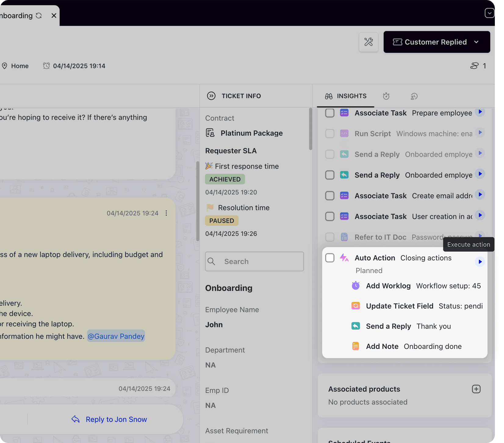Open the window options chevron in the title bar
Viewport: 504px width, 443px height.
pos(489,13)
